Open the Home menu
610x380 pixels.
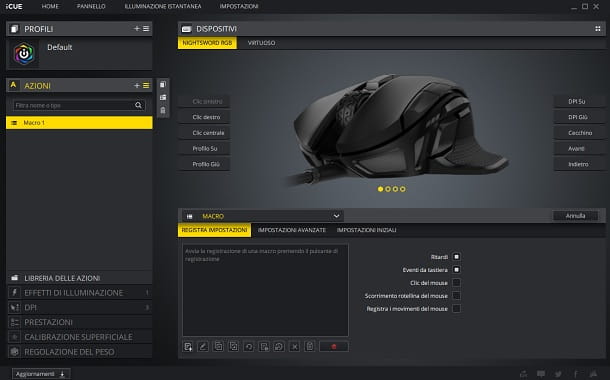point(50,6)
